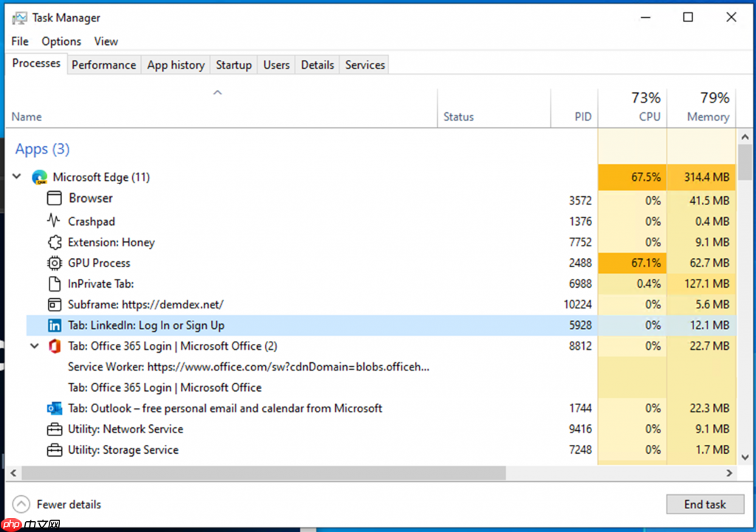Open the View menu
The width and height of the screenshot is (756, 532).
tap(106, 41)
